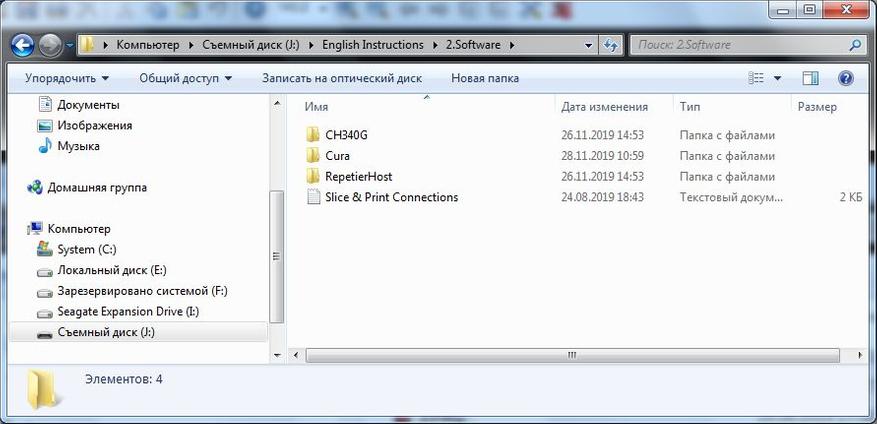Expand the Общий доступ dropdown

pos(185,78)
